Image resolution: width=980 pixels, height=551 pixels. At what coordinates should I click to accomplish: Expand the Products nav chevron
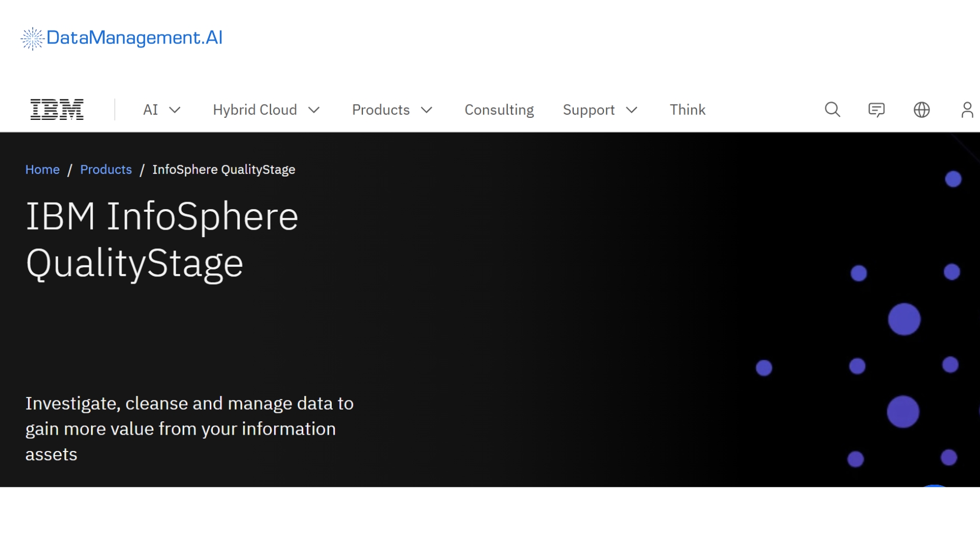click(x=427, y=110)
